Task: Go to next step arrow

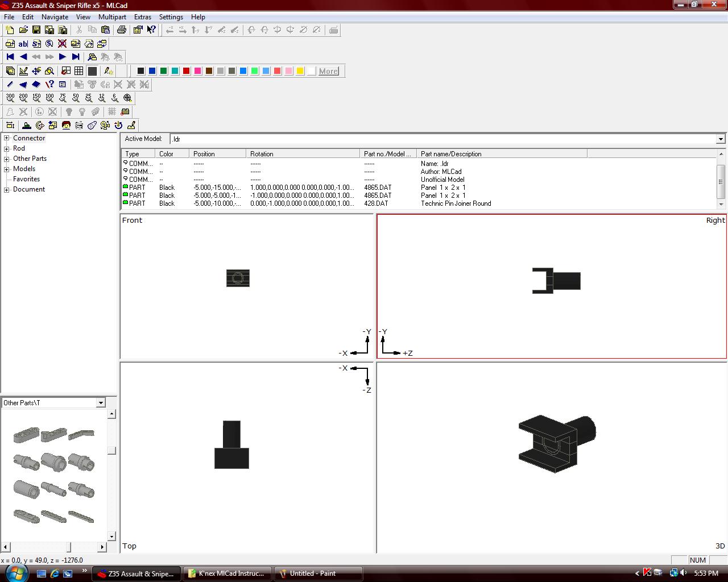Action: coord(63,57)
